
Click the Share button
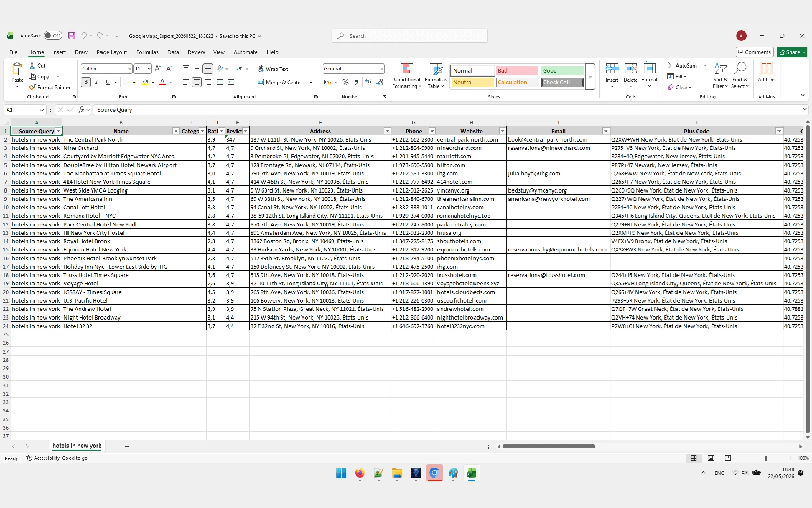coord(792,52)
